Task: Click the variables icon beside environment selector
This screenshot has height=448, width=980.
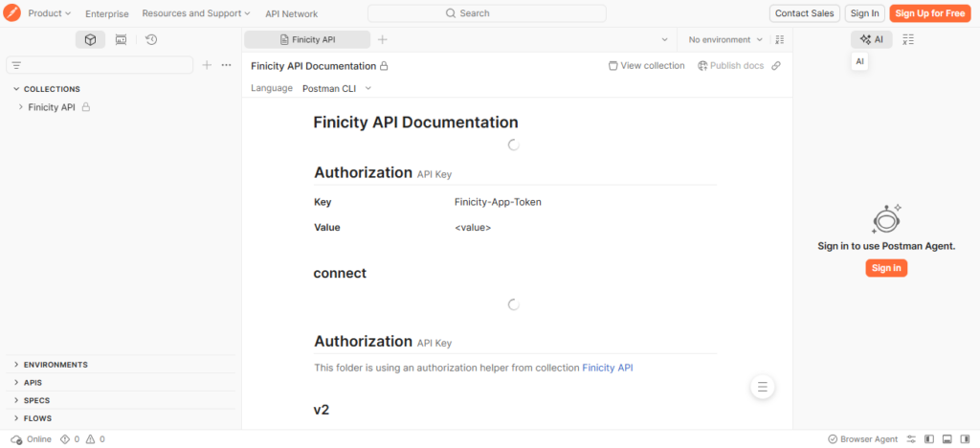Action: tap(779, 39)
